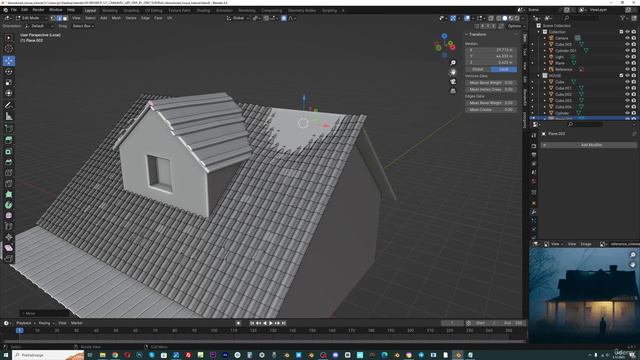
Task: Hide the Light object with eye icon
Action: click(627, 57)
